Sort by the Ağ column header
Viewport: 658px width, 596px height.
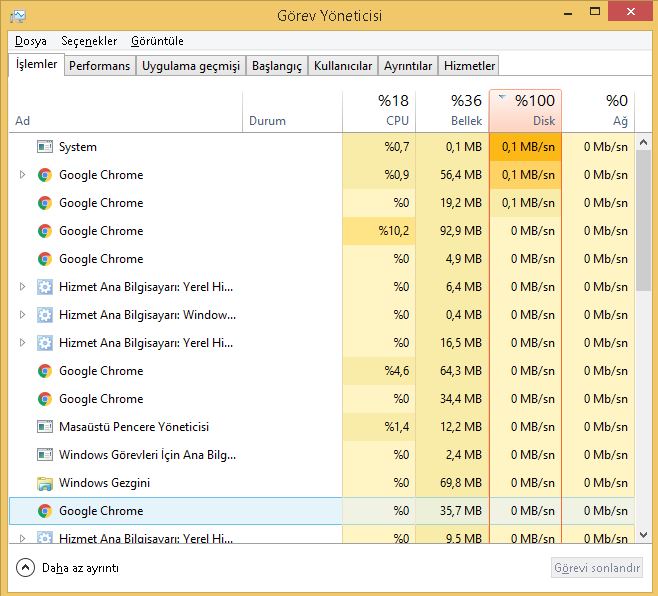[598, 111]
